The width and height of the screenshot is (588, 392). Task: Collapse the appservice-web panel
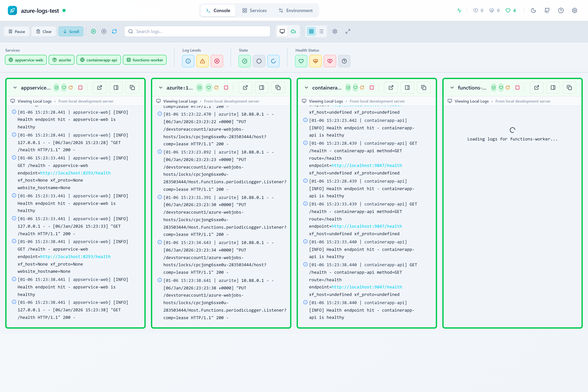click(x=15, y=88)
